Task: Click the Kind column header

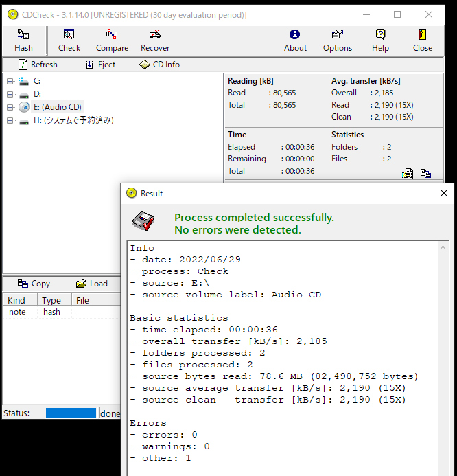Action: coord(16,300)
